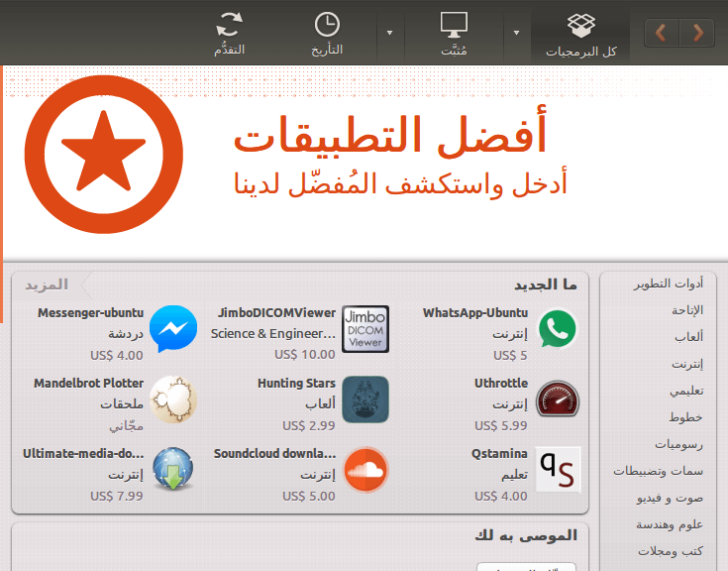
Task: Open the Uthrottle speedometer icon
Action: pos(558,400)
